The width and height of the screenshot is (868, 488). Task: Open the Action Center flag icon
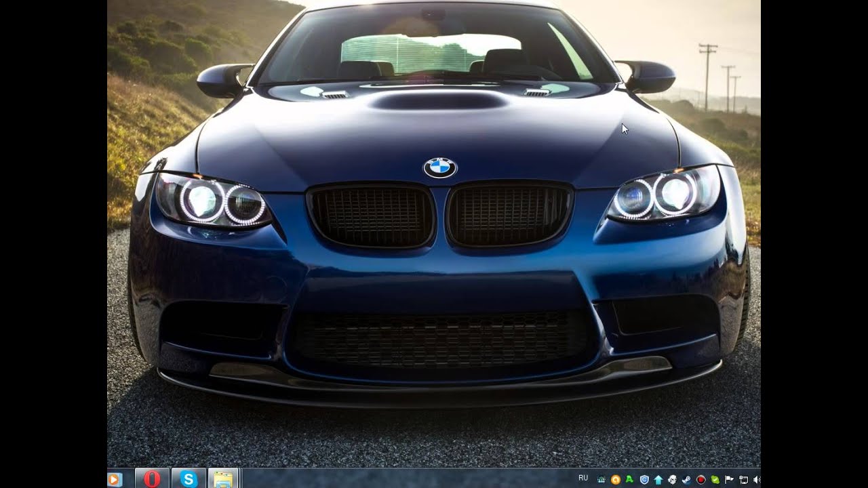[x=729, y=479]
